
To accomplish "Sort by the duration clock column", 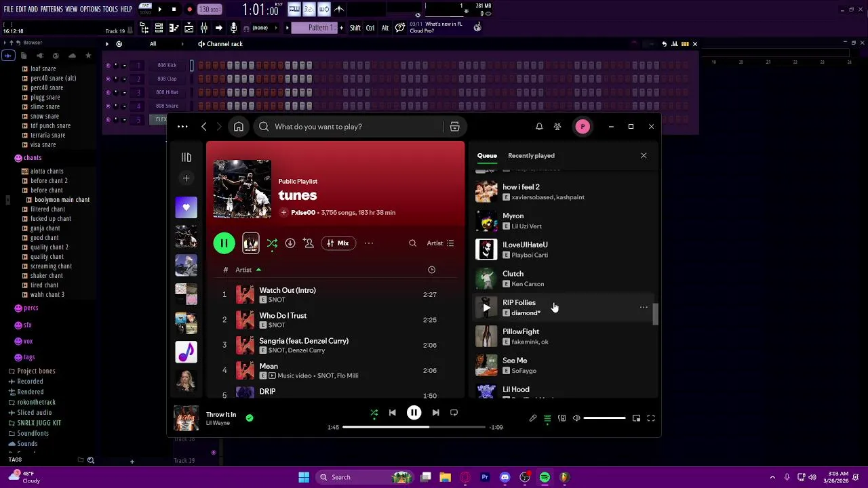I will (x=431, y=270).
